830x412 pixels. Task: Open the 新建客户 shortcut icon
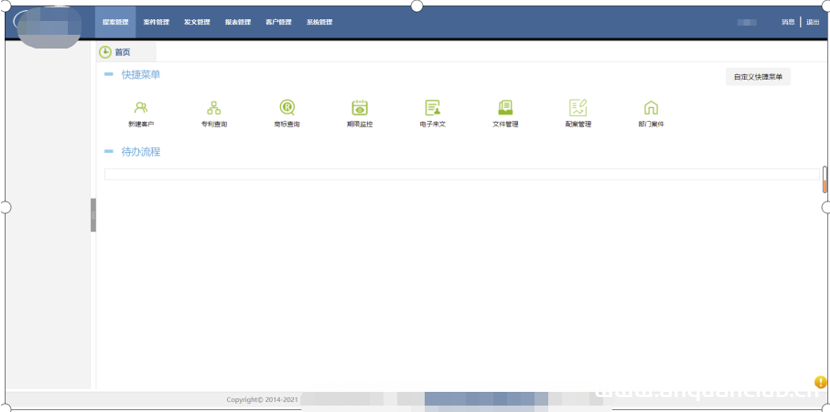coord(141,108)
